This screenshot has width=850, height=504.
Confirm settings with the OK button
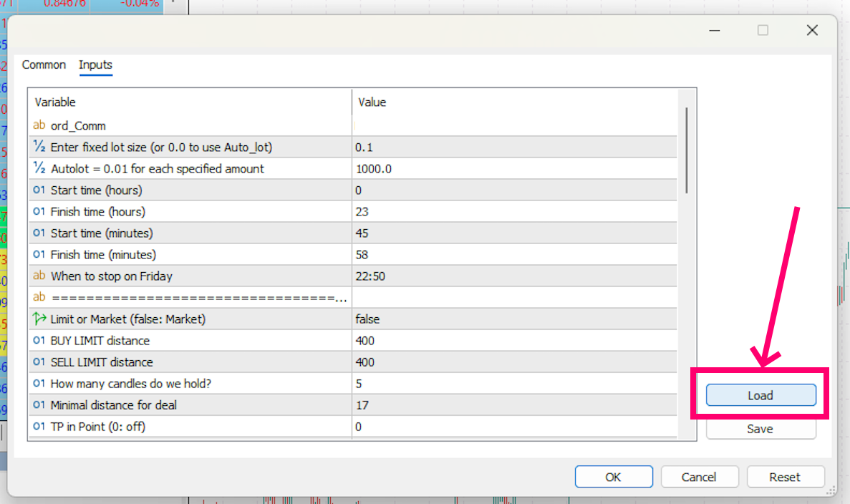pyautogui.click(x=614, y=477)
